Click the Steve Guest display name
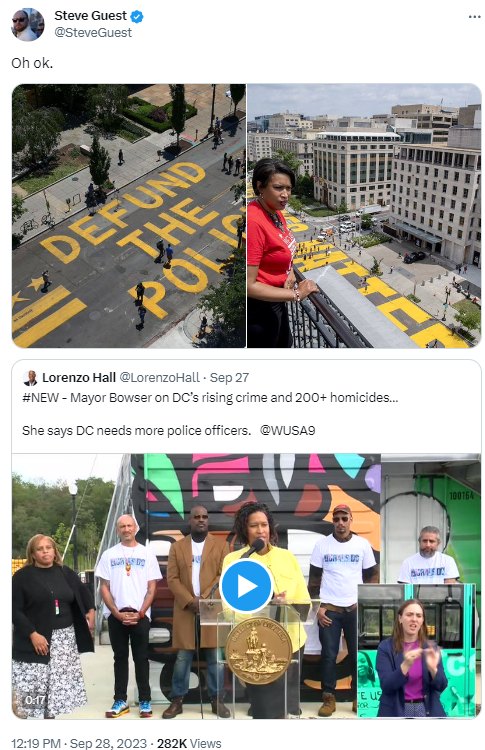 90,16
